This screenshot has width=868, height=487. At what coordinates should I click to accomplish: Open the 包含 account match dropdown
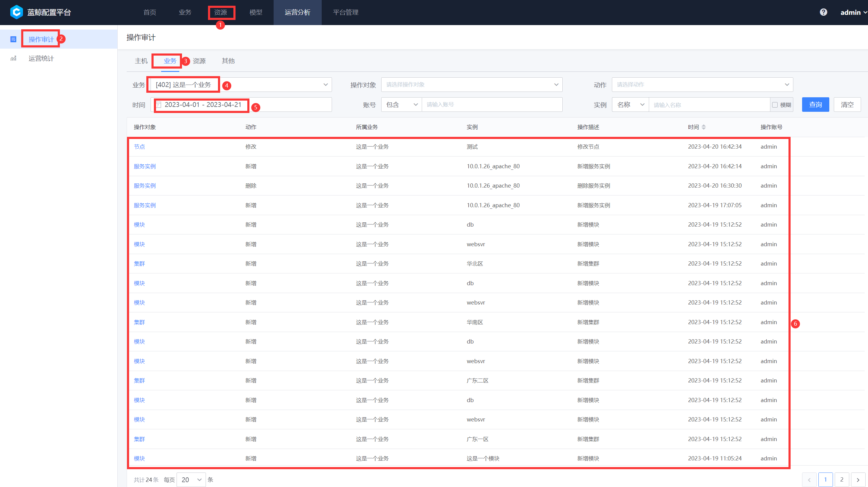401,105
